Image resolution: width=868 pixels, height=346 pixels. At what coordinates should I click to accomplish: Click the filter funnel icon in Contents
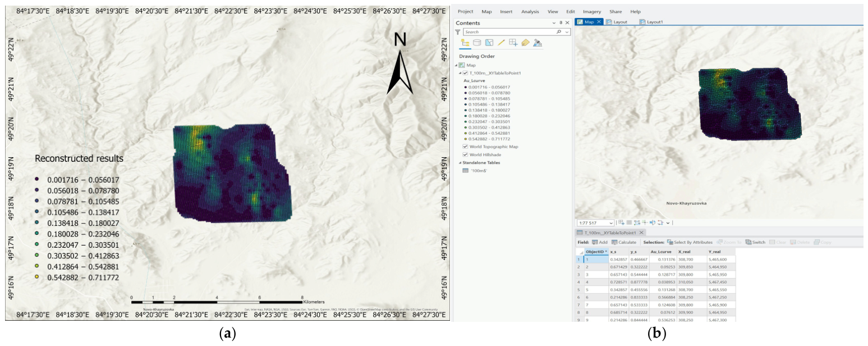[458, 32]
